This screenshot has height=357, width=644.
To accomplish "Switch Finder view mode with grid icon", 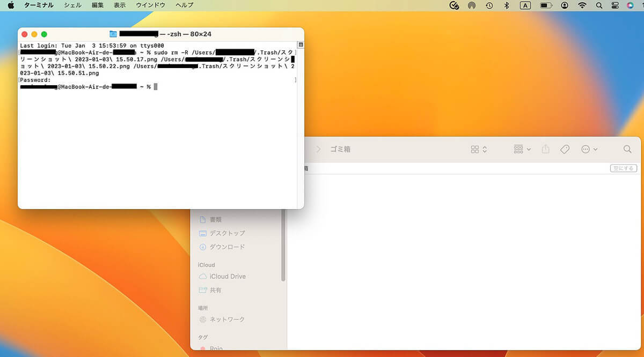I will 479,150.
